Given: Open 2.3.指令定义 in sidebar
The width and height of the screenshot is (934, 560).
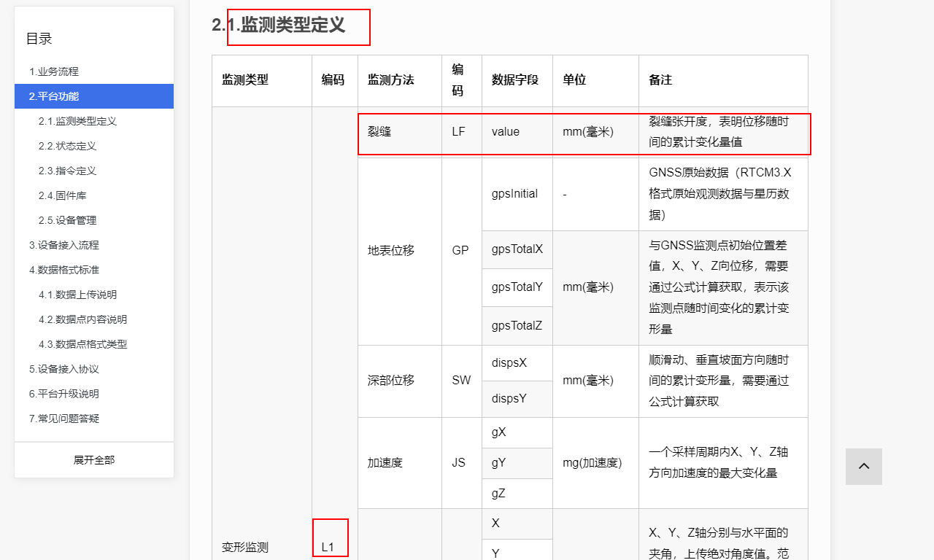Looking at the screenshot, I should pyautogui.click(x=67, y=171).
